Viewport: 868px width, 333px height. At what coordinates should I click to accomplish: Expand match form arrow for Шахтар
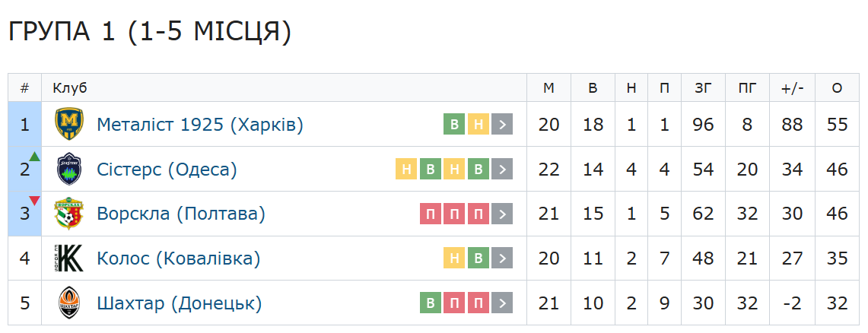click(x=502, y=304)
